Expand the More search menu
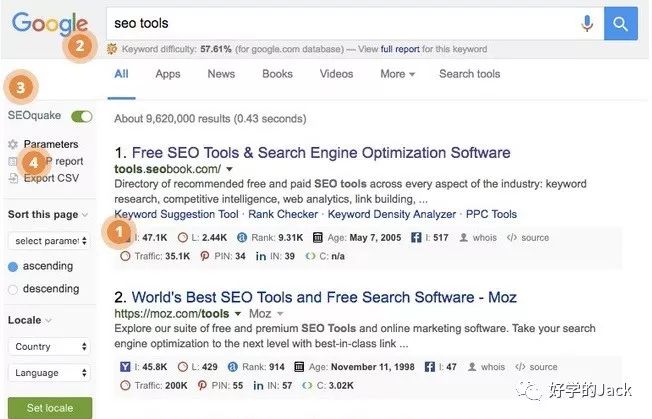The height and width of the screenshot is (419, 652). pyautogui.click(x=397, y=74)
